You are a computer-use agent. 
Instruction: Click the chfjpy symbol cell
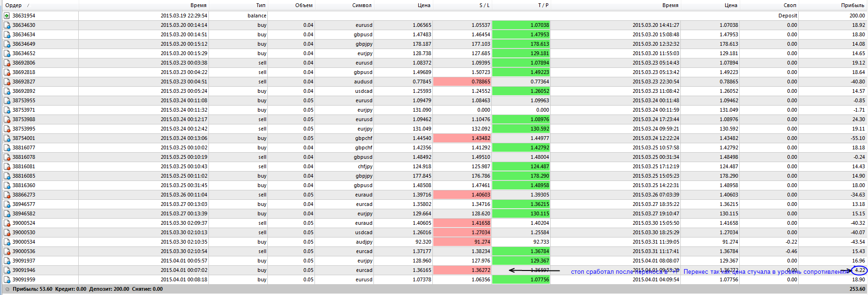(365, 166)
